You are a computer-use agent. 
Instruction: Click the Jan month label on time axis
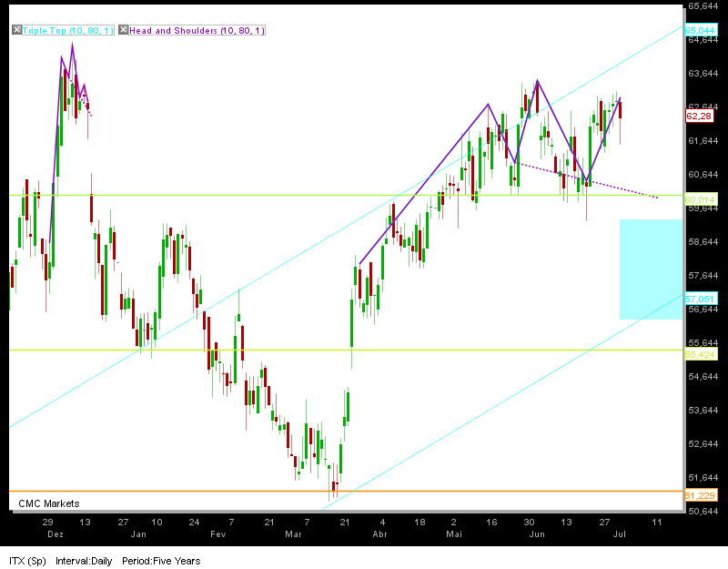coord(138,534)
